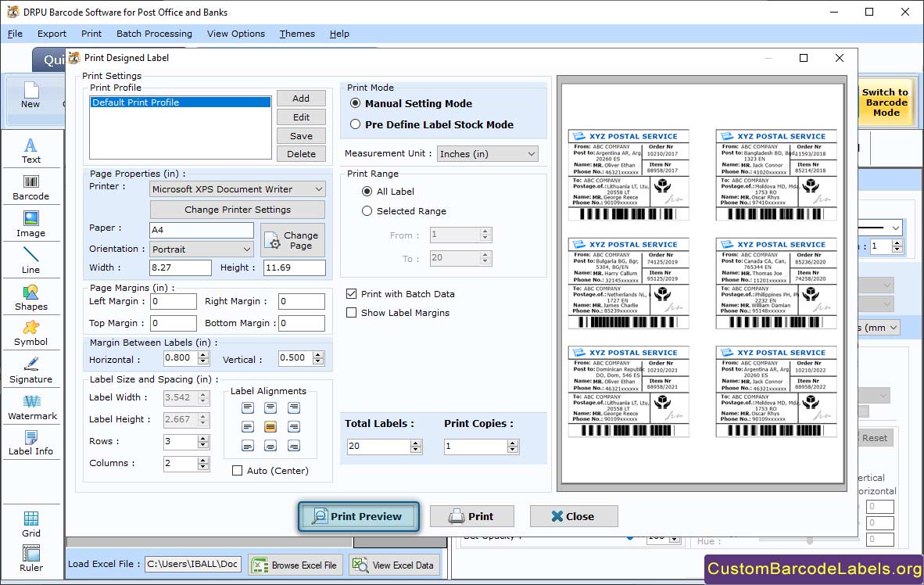The image size is (924, 585).
Task: Select the Signature tool in sidebar
Action: (30, 371)
